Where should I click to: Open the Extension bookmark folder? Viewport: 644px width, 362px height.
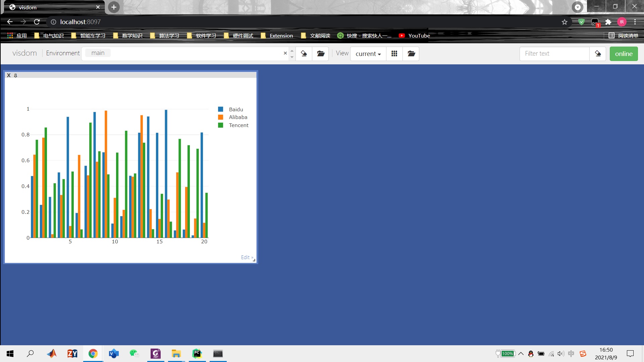click(x=277, y=36)
